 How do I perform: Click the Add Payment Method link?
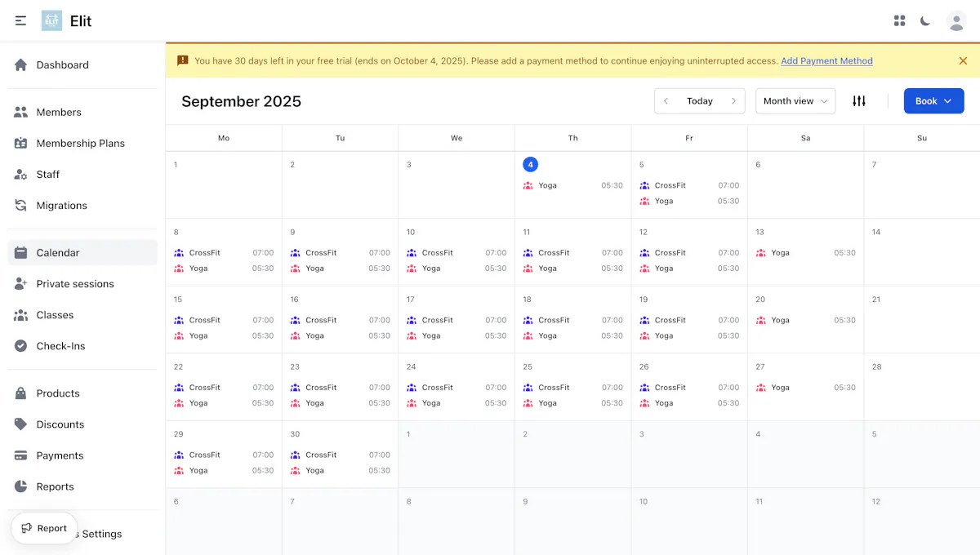[x=826, y=61]
